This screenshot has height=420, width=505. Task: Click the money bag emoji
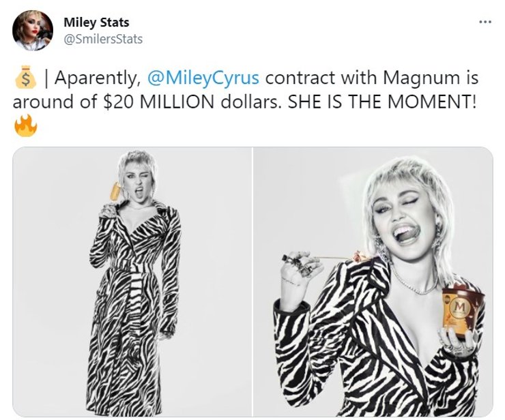tap(25, 78)
